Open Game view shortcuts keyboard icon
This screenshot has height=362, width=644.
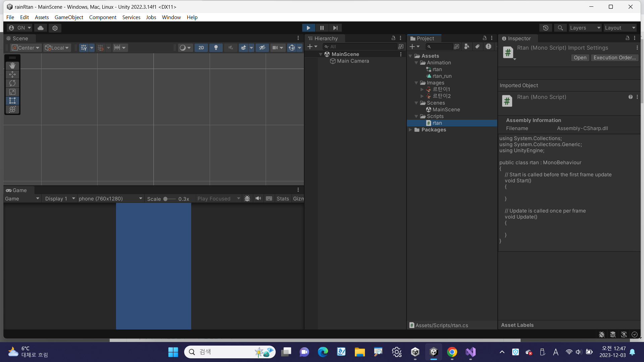click(269, 198)
